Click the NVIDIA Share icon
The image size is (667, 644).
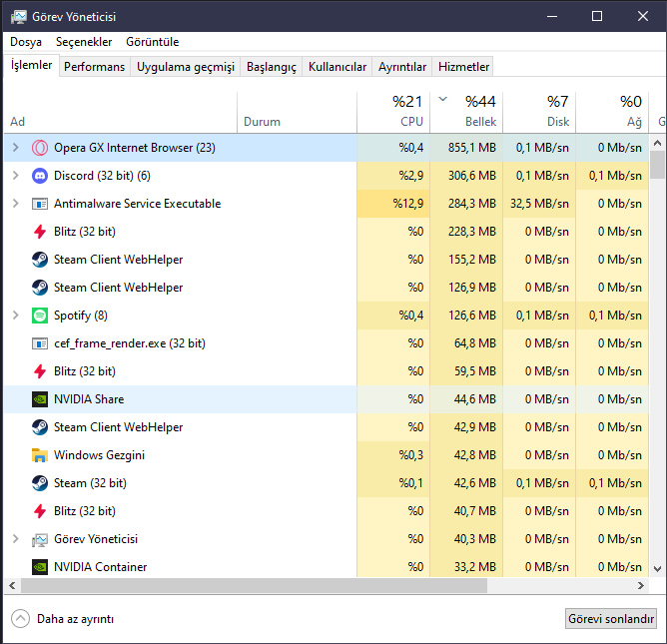pos(40,399)
